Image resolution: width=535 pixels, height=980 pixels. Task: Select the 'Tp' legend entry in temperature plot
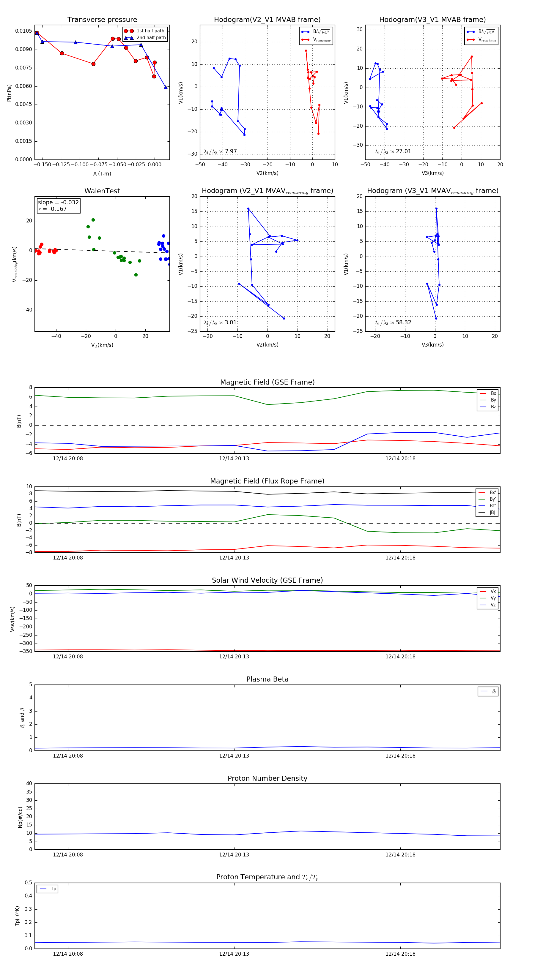coord(48,889)
